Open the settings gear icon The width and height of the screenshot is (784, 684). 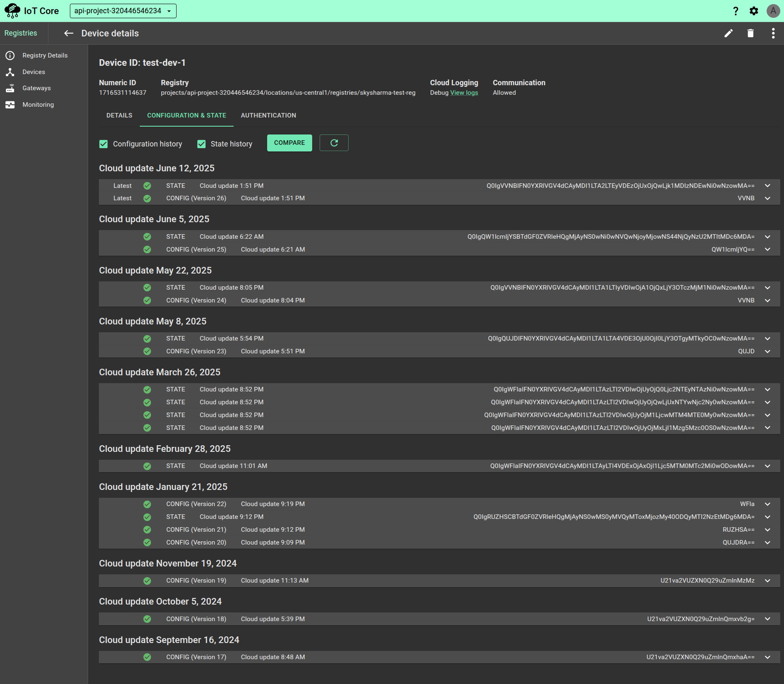(x=754, y=11)
